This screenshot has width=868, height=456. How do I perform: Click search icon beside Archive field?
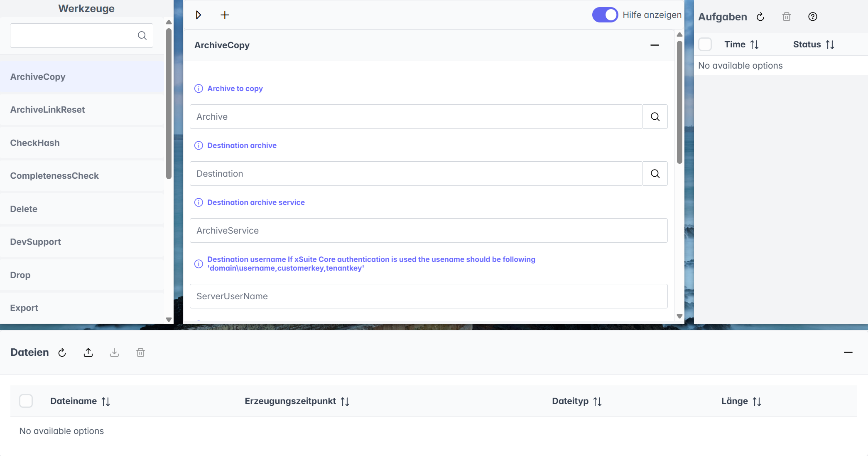(655, 117)
